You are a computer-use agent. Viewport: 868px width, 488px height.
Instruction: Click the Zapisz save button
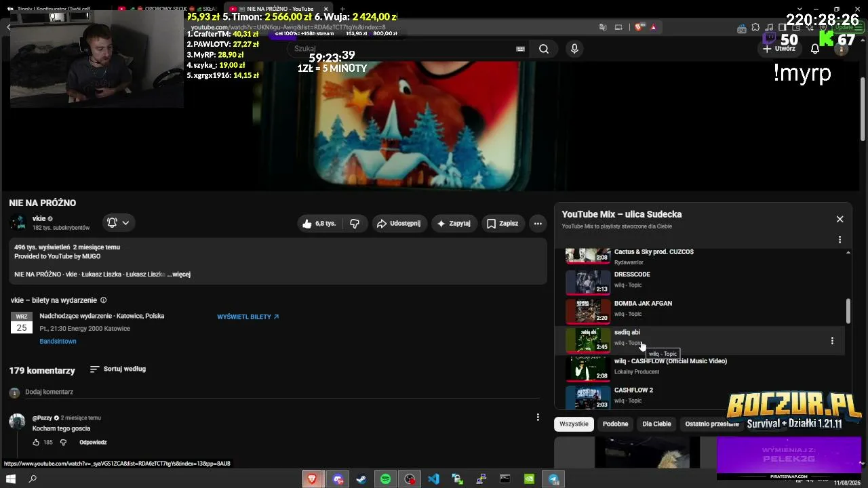click(x=502, y=224)
